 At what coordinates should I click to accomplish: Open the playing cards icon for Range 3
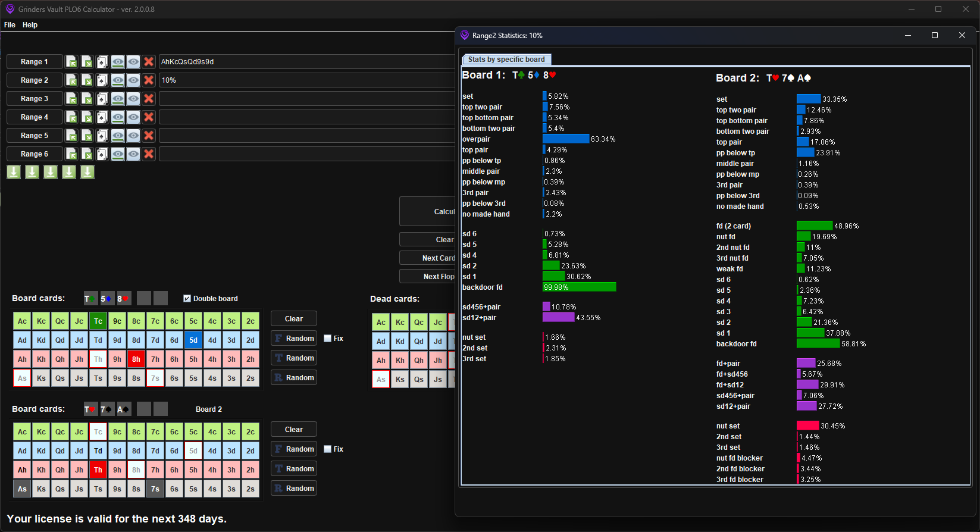102,99
